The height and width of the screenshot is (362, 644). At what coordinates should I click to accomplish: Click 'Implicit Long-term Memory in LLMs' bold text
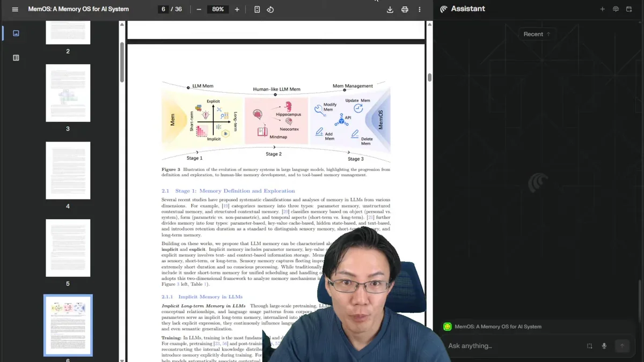tap(203, 306)
